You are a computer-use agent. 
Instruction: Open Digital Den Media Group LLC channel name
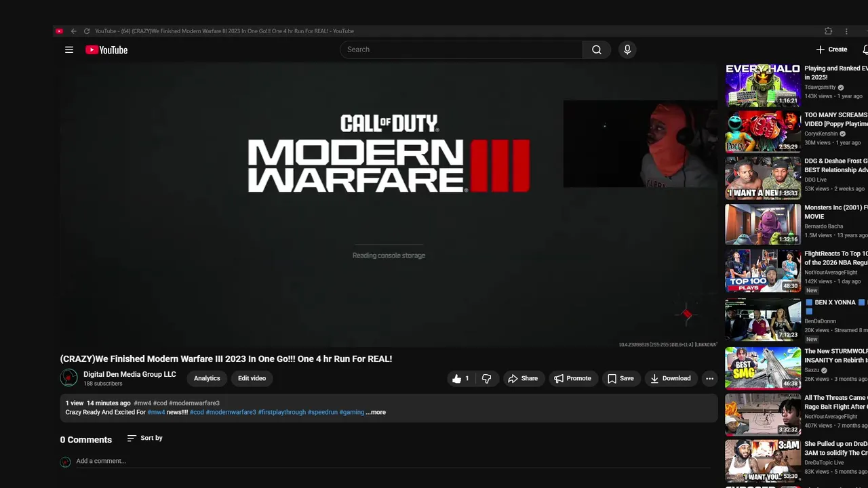click(x=130, y=374)
